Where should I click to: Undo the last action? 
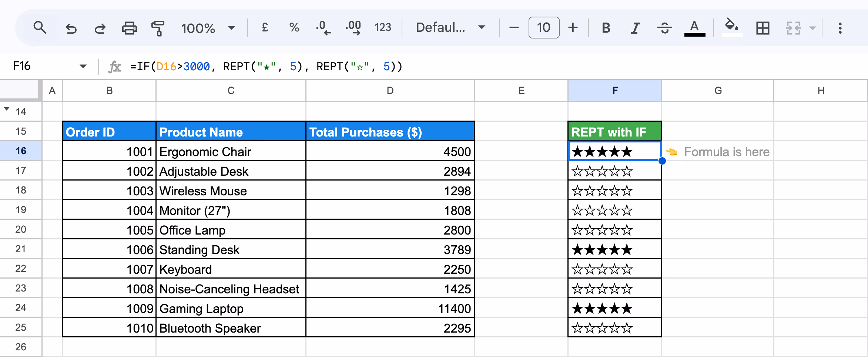[x=71, y=28]
